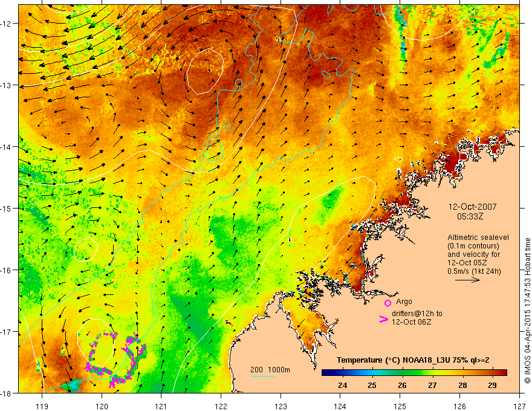Click the '119' longitude axis label
This screenshot has width=532, height=411.
click(x=42, y=406)
